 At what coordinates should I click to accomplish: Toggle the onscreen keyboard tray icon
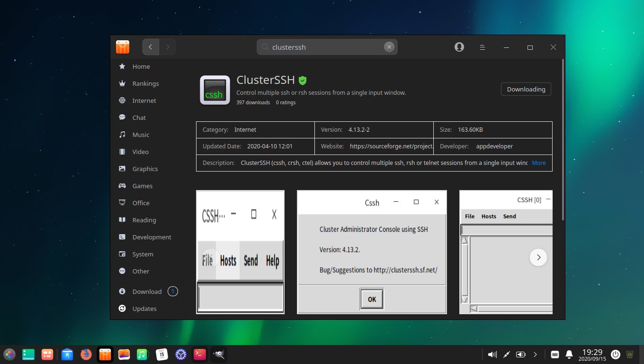pyautogui.click(x=555, y=354)
